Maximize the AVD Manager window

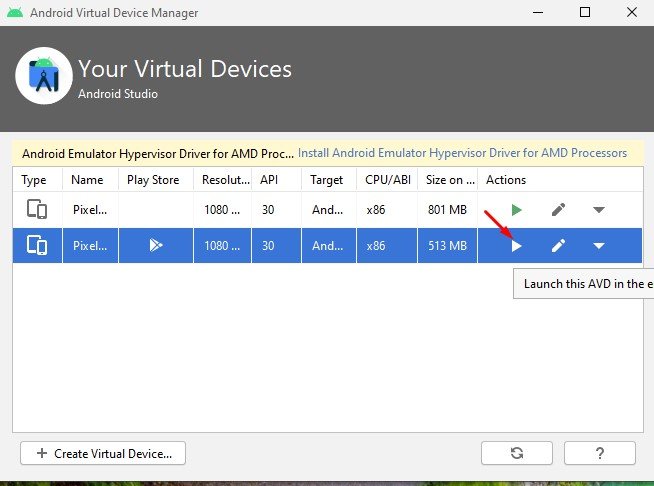coord(585,12)
